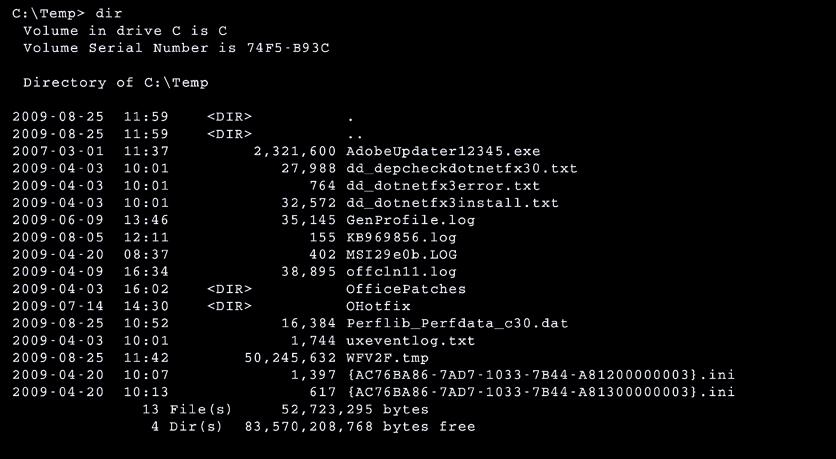The image size is (836, 459).
Task: Click the OfficePatches directory name
Action: pyautogui.click(x=406, y=289)
